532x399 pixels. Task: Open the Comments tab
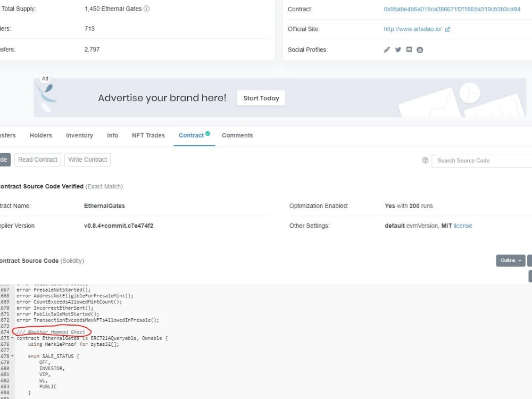pos(237,135)
